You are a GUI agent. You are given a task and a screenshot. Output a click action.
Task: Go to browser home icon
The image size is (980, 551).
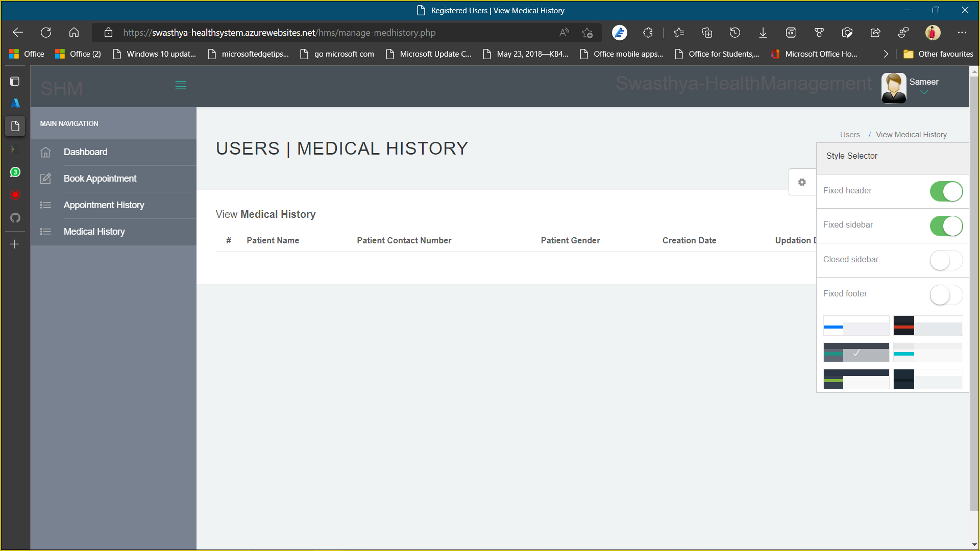point(74,33)
